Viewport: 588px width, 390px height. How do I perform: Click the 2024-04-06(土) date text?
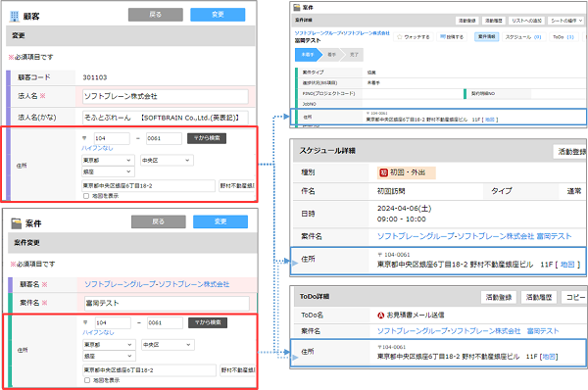coord(404,209)
